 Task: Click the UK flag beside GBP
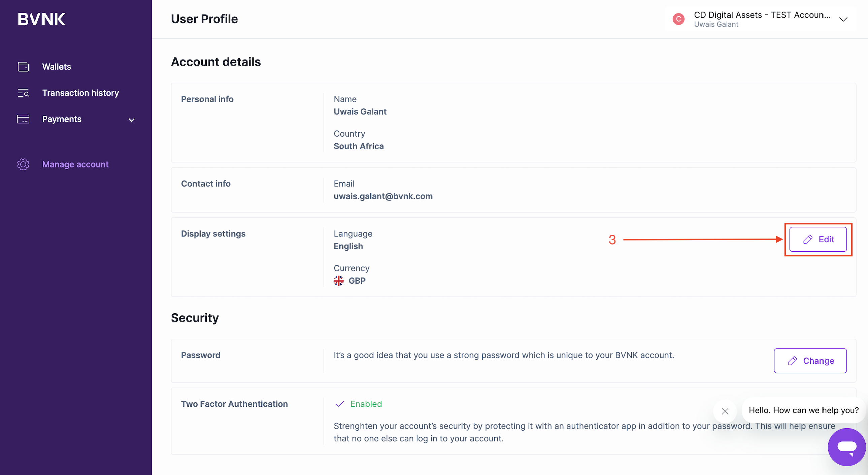[339, 281]
